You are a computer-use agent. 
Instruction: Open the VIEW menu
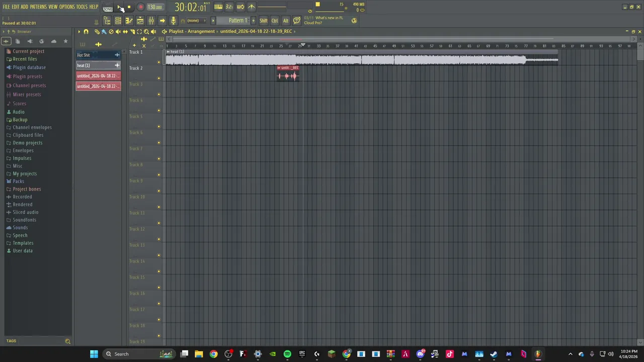(53, 7)
